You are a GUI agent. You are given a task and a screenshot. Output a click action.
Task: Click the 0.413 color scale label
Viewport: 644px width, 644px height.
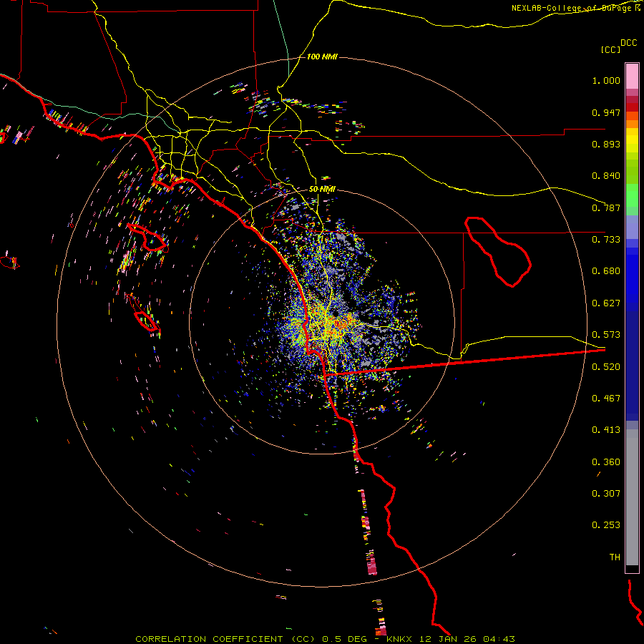[606, 430]
